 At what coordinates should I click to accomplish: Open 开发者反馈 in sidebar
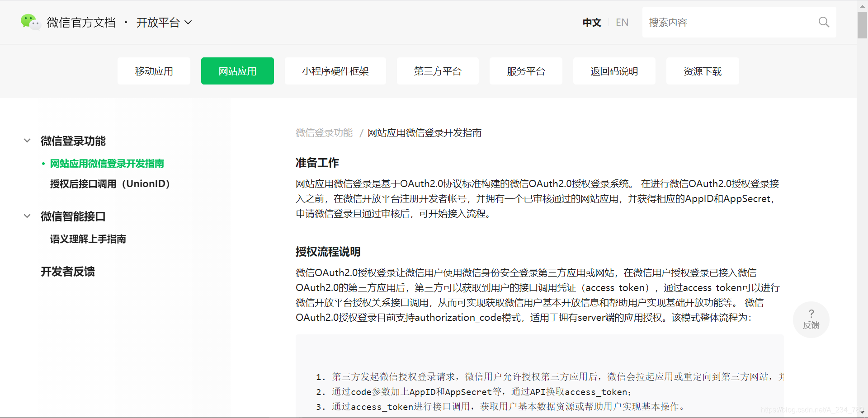[x=68, y=272]
